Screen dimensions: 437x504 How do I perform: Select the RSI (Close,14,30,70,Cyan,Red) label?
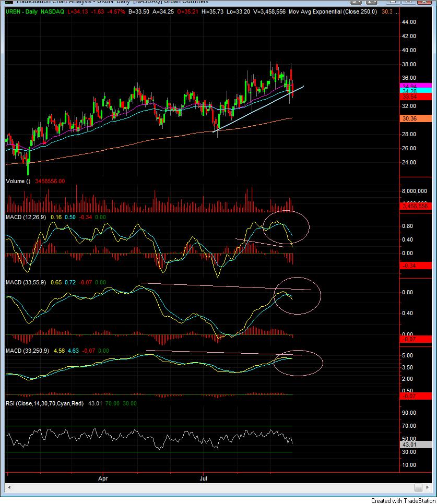(x=45, y=403)
